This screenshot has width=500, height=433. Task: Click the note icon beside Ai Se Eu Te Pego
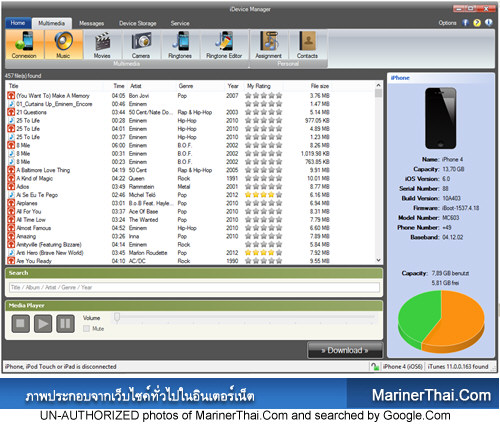11,195
